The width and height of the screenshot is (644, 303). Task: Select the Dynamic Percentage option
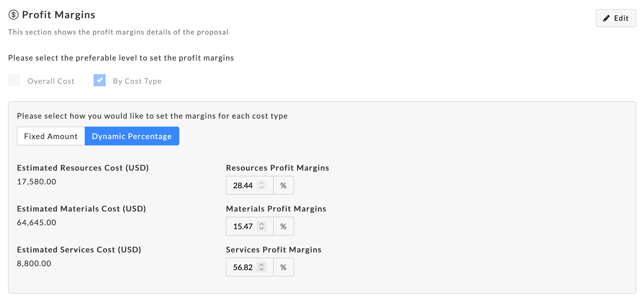(132, 136)
